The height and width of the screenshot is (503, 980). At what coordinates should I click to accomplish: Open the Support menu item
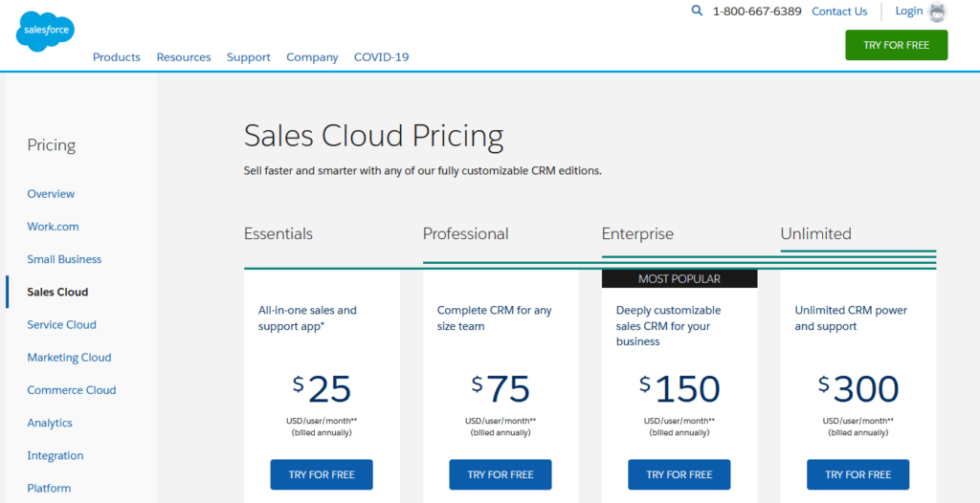(x=248, y=57)
